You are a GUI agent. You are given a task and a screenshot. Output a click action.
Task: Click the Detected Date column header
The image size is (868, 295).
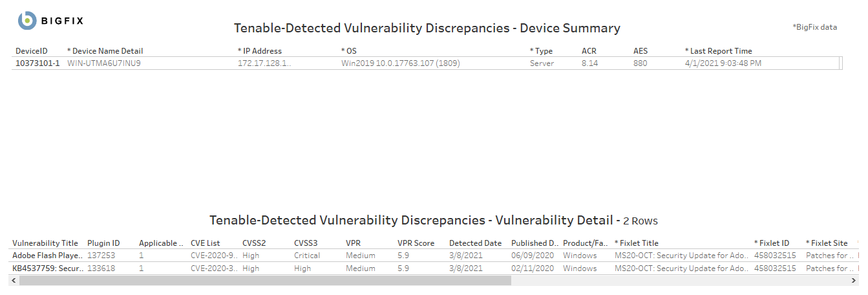point(475,243)
